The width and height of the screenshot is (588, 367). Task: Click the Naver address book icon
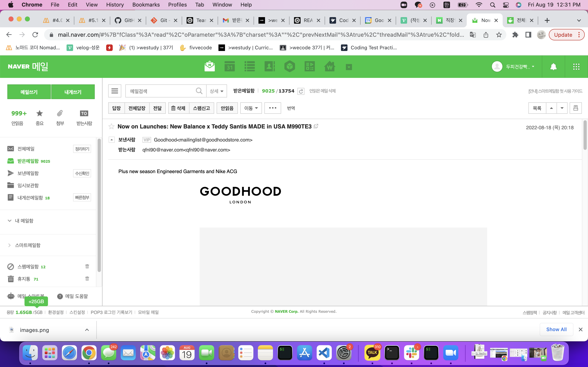tap(269, 66)
